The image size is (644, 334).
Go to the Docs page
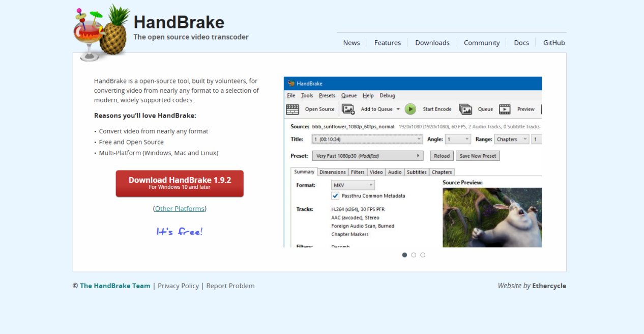click(x=521, y=43)
